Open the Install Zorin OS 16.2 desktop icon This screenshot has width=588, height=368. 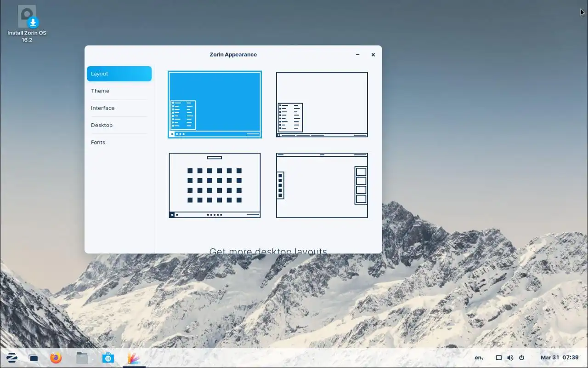(x=27, y=24)
